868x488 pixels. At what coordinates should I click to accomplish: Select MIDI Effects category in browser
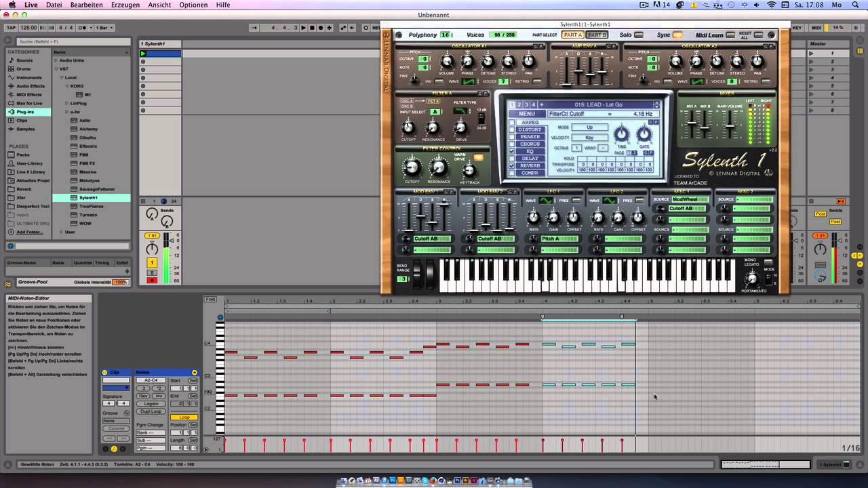point(28,94)
